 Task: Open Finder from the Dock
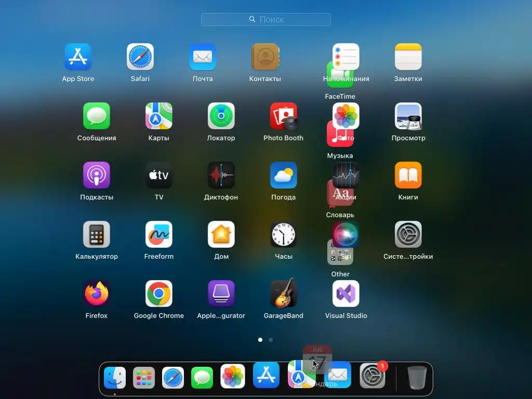115,377
